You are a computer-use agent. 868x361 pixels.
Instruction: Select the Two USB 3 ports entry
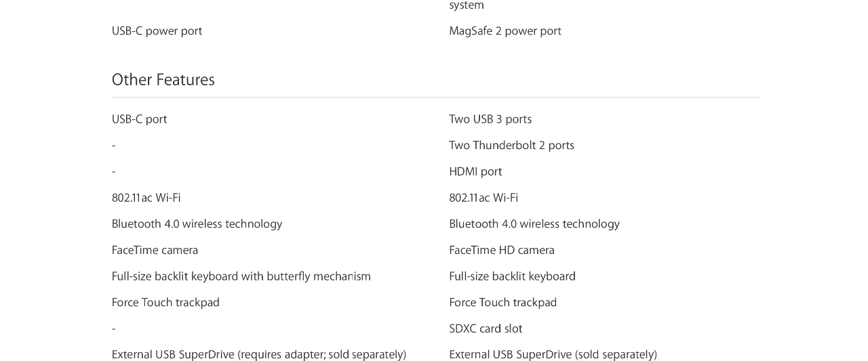click(490, 119)
